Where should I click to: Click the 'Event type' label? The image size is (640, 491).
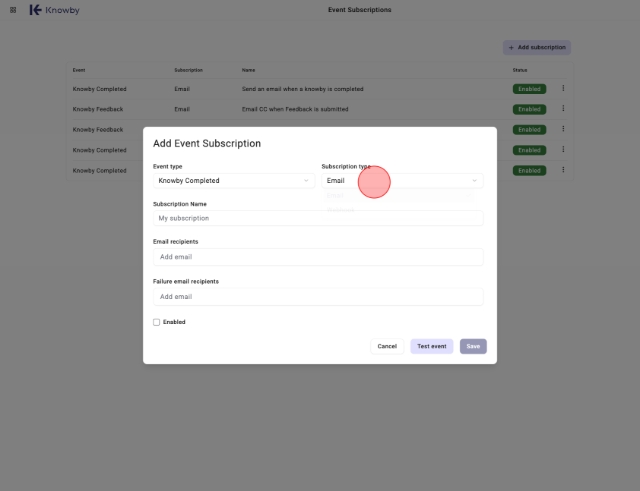pos(167,167)
